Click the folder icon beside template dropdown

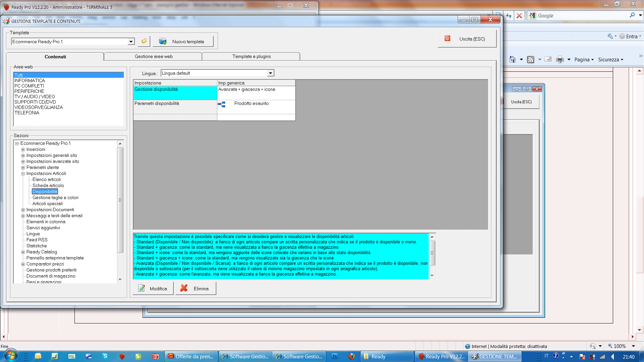144,41
